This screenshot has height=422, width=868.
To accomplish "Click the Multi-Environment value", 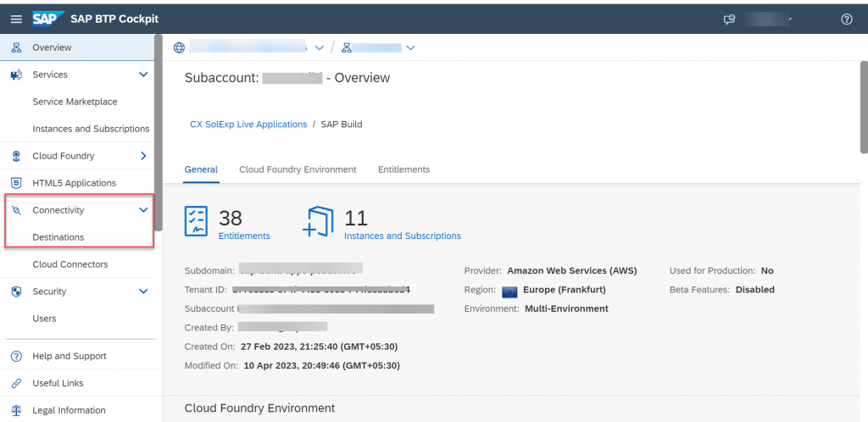I will point(566,308).
